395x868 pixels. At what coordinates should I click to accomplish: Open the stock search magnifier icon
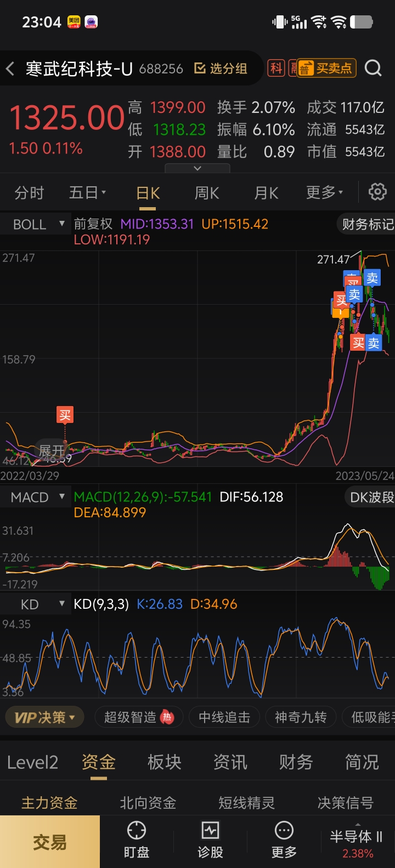point(374,68)
